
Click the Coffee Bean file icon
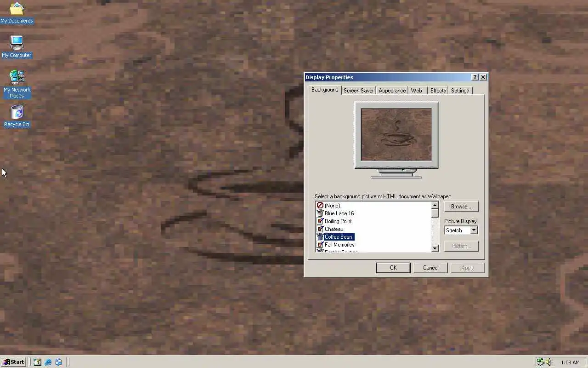[320, 237]
